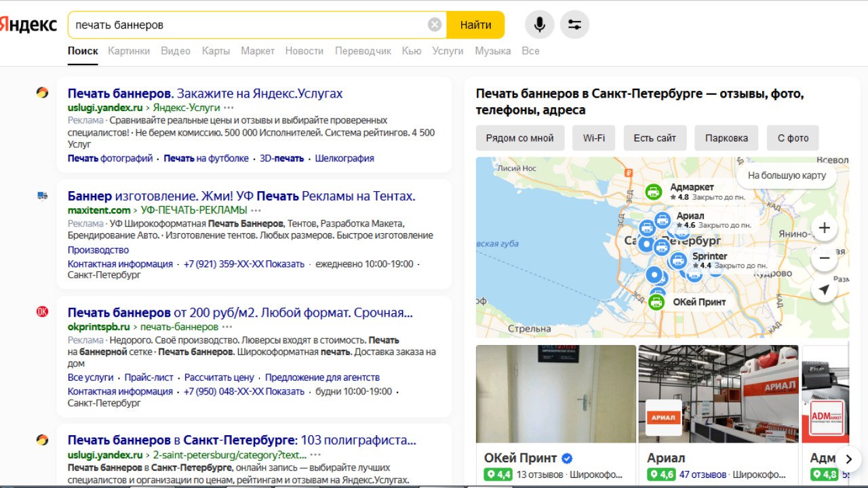Viewport: 868px width, 488px height.
Task: Click ОКей Принт green map pin
Action: point(656,302)
